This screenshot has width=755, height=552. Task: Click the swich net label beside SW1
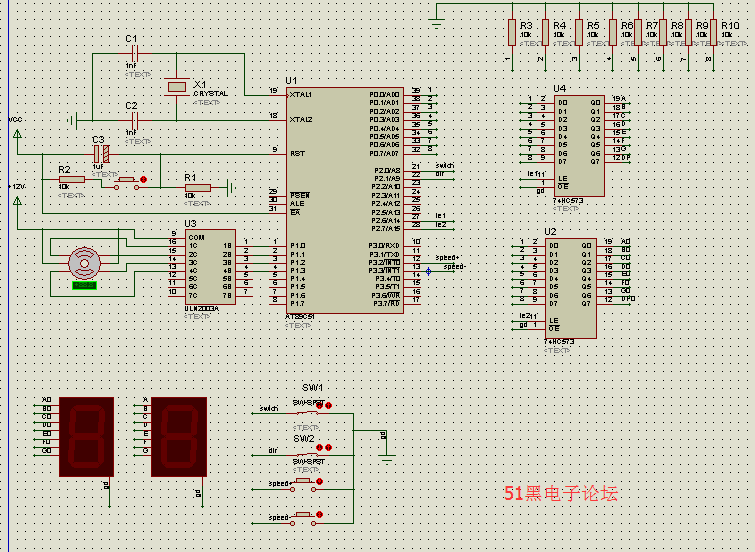click(269, 408)
